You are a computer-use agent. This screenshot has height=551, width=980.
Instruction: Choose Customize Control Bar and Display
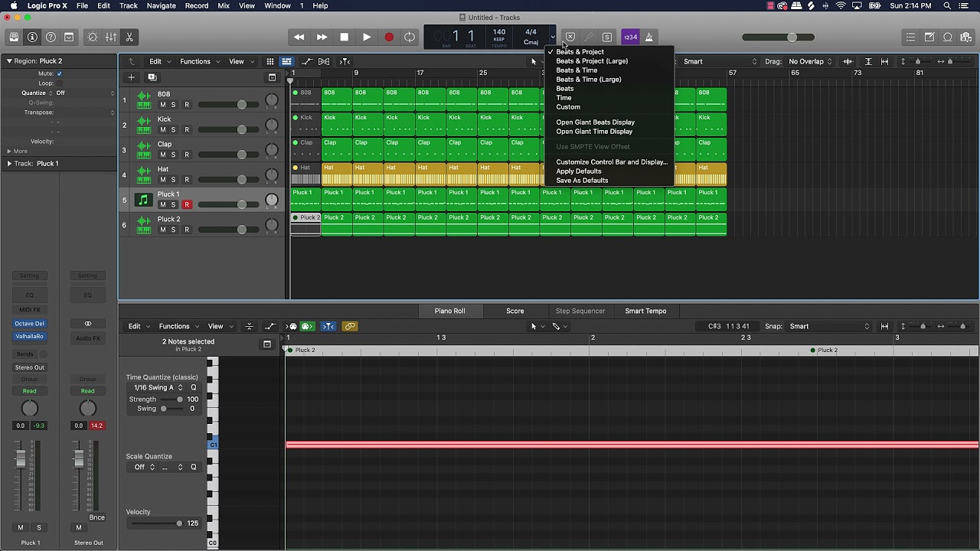point(612,162)
